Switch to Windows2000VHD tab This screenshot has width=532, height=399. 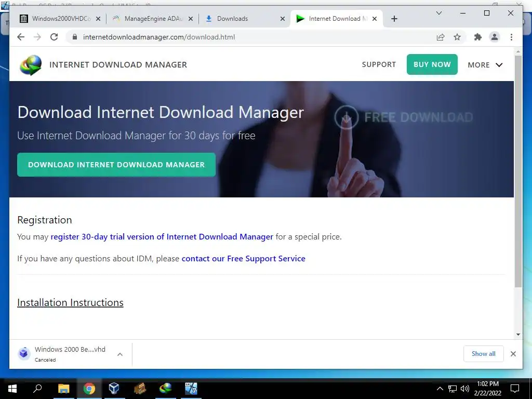61,19
